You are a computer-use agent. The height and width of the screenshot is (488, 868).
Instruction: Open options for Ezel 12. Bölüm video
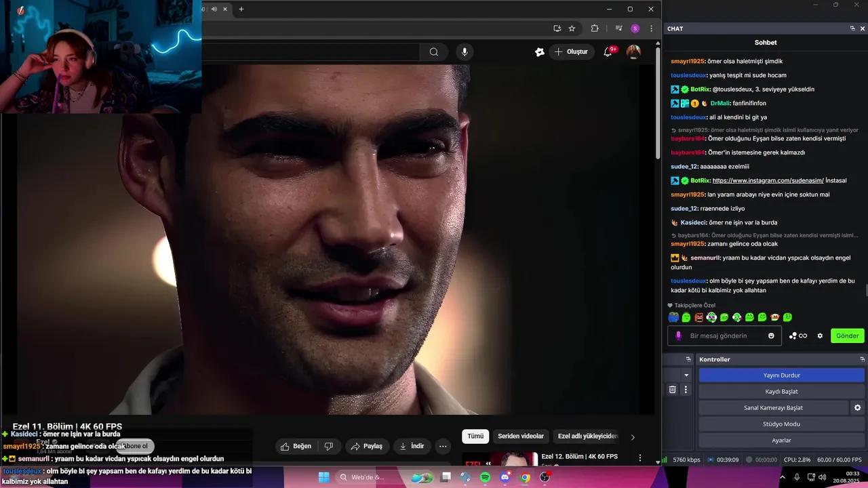point(639,458)
